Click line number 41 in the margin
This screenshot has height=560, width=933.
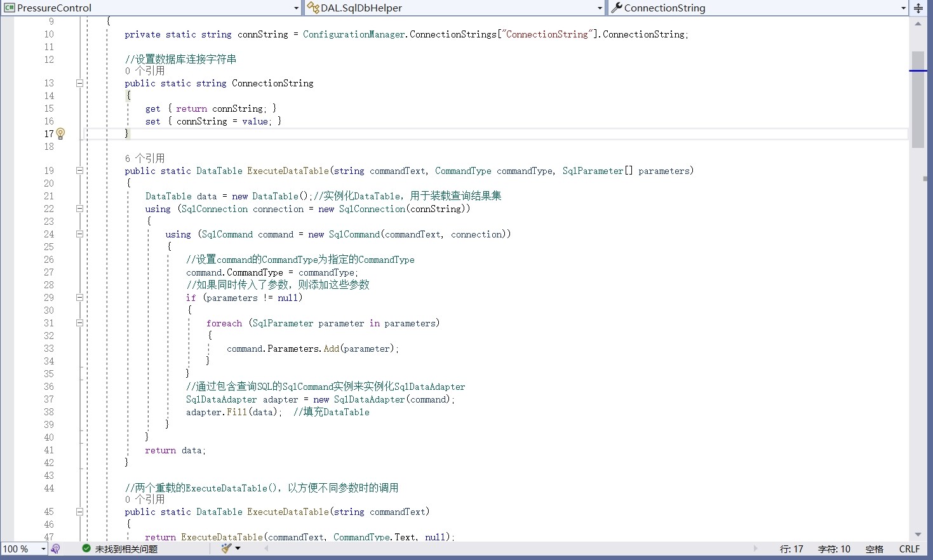[x=49, y=450]
